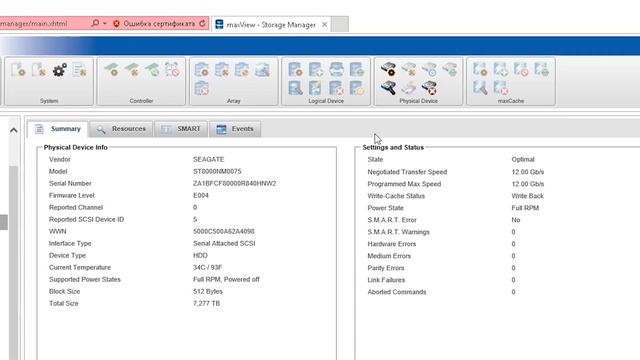
Task: Click gear-badged database icon in Array group
Action: pos(202,70)
